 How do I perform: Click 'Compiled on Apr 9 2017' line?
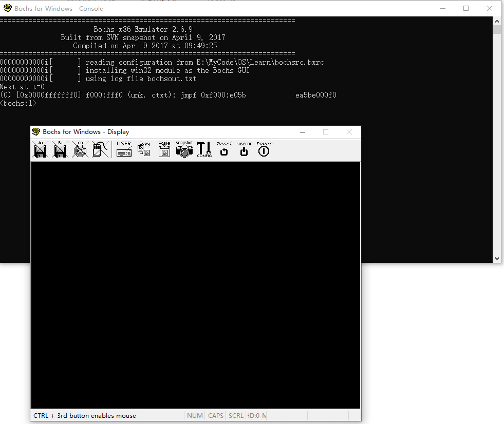coord(145,46)
